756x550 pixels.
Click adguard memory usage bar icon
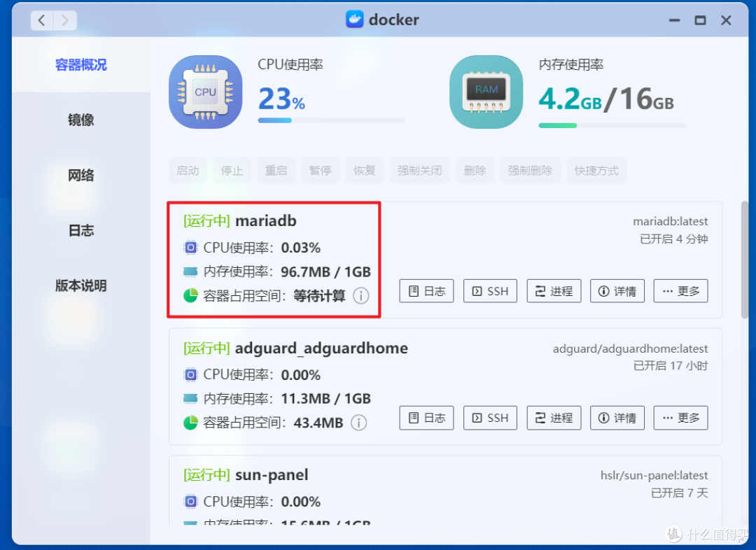tap(190, 399)
